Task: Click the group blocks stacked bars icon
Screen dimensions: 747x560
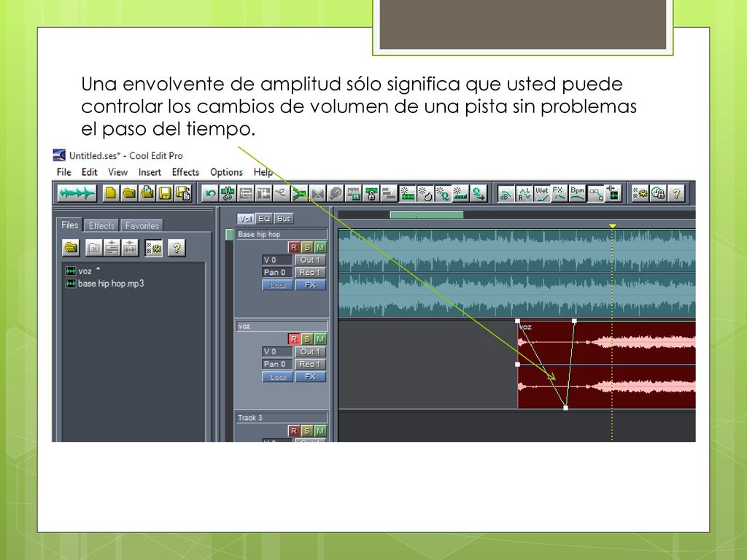Action: coord(390,193)
